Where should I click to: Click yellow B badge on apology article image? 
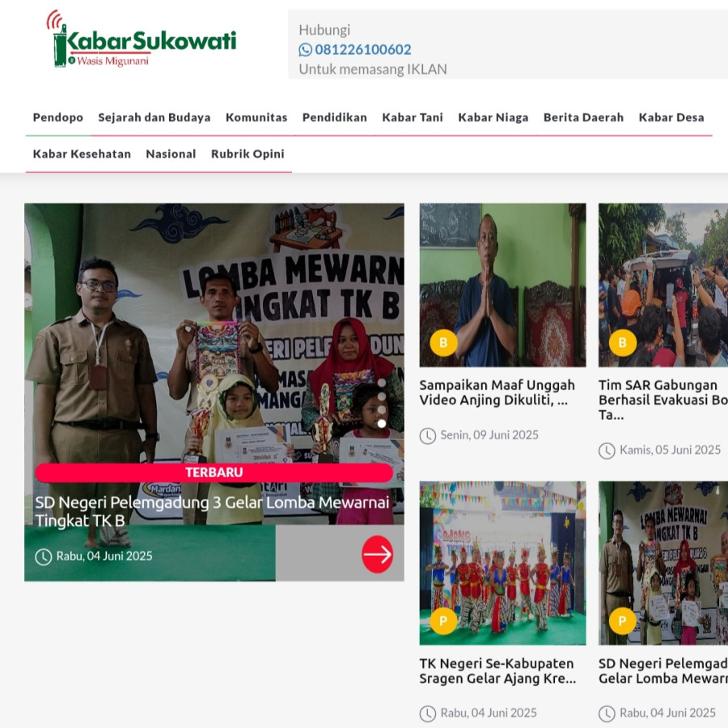click(443, 343)
